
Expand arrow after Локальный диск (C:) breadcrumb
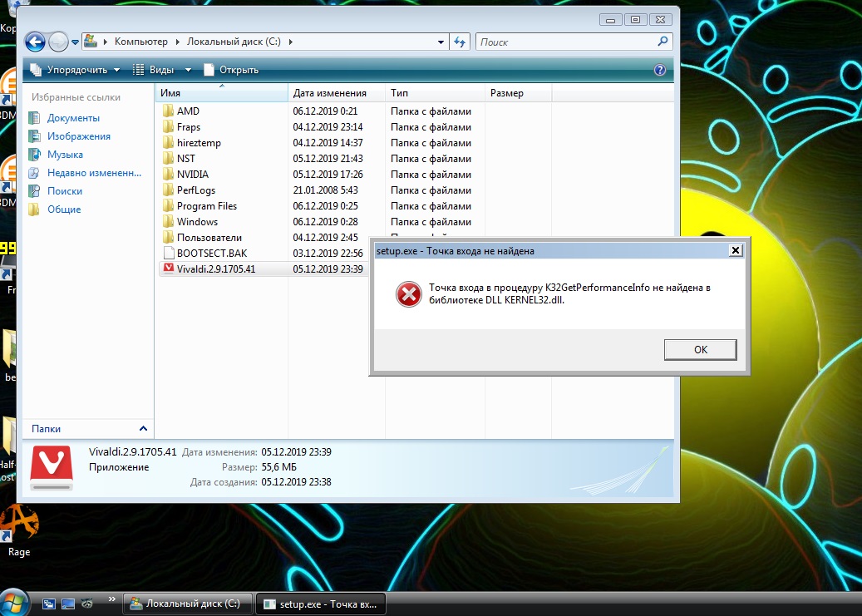(x=290, y=42)
